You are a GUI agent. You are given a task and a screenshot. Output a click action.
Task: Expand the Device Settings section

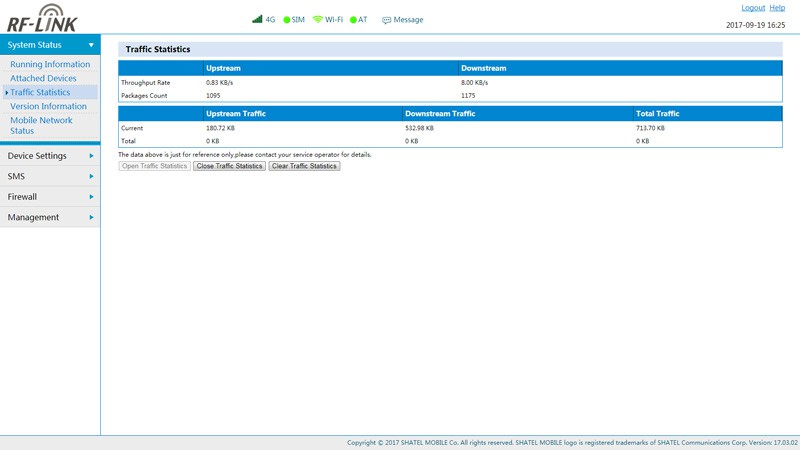(x=50, y=156)
